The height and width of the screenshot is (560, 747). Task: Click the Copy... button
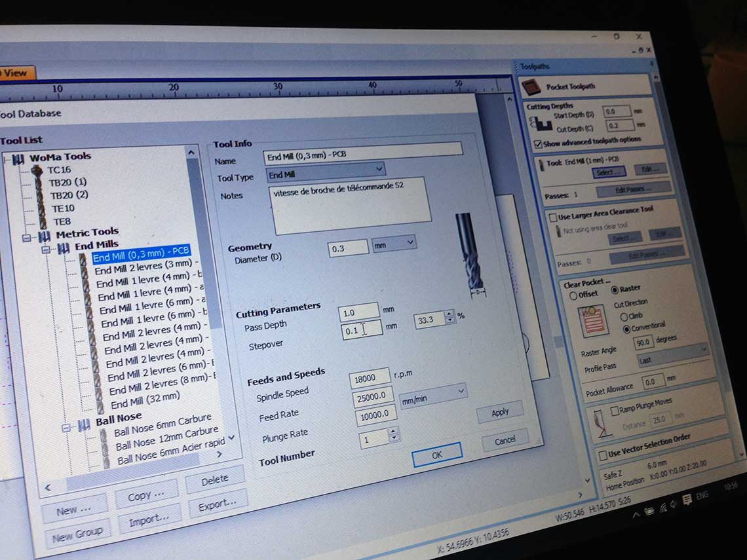pyautogui.click(x=145, y=495)
